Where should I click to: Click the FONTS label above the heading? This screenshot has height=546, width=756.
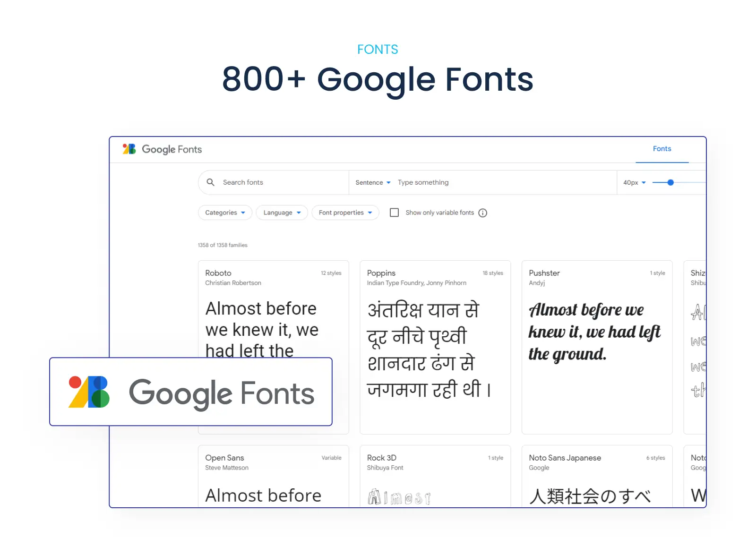tap(378, 49)
